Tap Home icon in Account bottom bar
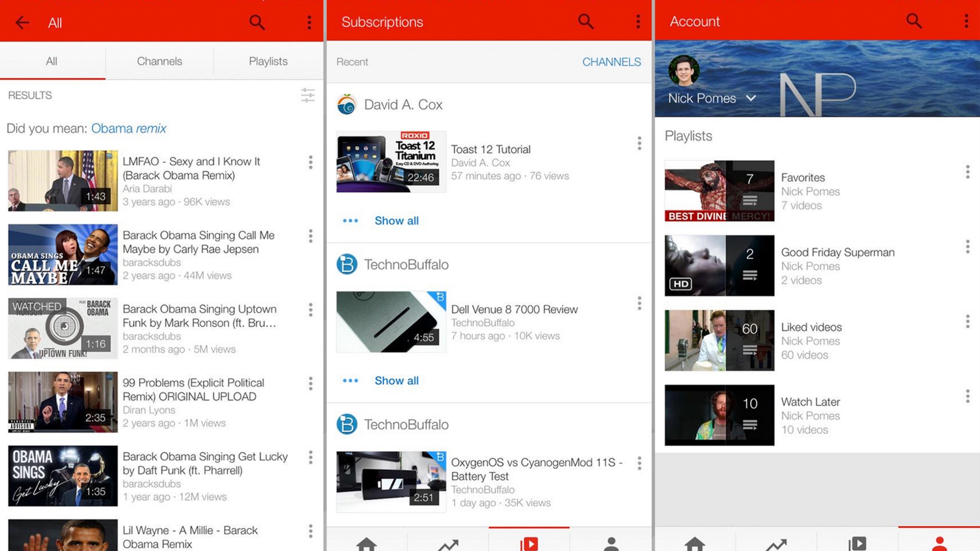 pyautogui.click(x=695, y=544)
